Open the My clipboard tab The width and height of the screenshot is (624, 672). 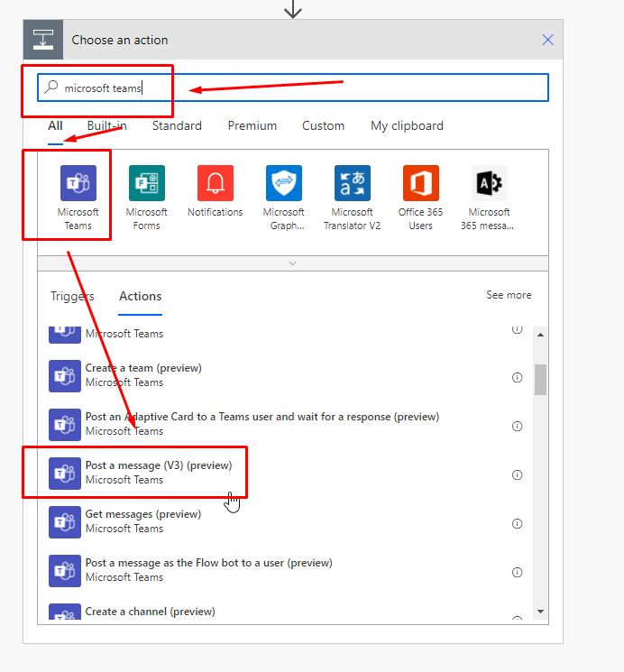(x=408, y=125)
